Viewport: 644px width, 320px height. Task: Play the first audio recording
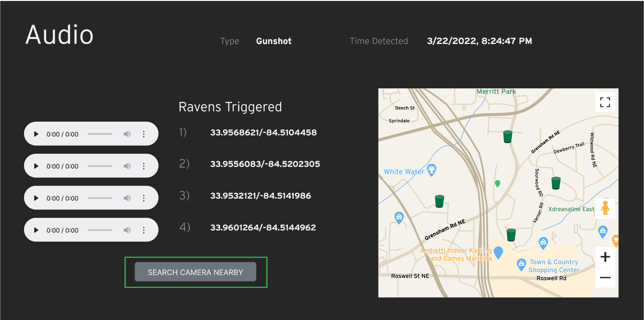[x=36, y=134]
